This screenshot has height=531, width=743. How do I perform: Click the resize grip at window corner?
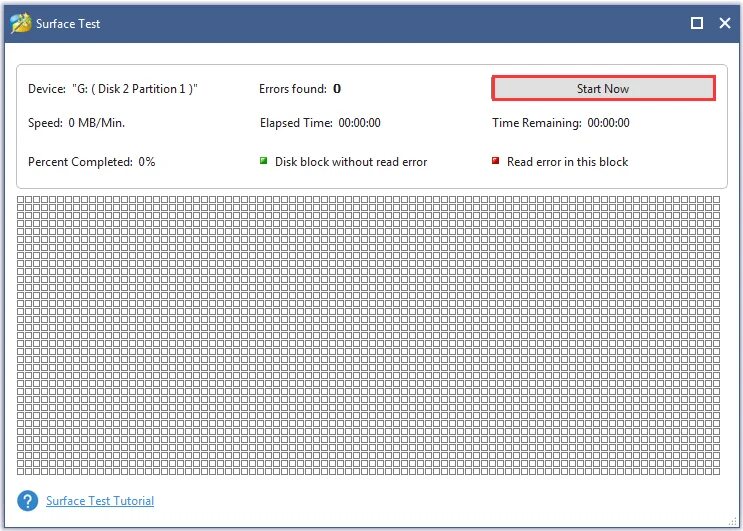(733, 521)
